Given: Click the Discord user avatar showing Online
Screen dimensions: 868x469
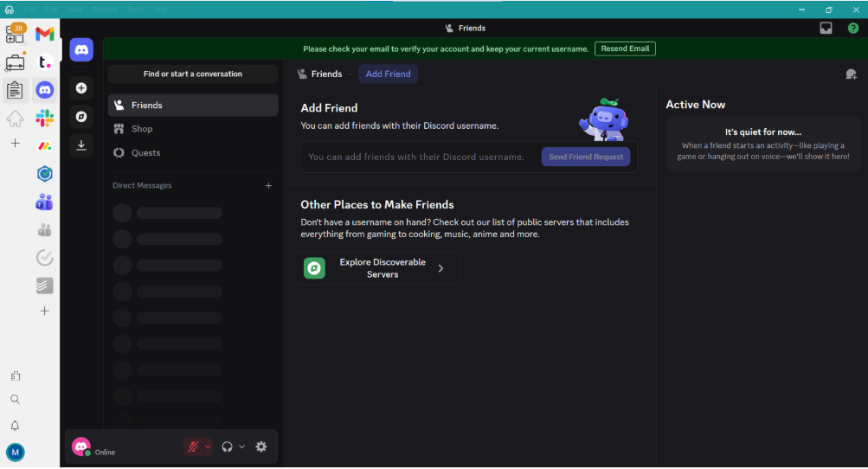Looking at the screenshot, I should click(x=81, y=447).
